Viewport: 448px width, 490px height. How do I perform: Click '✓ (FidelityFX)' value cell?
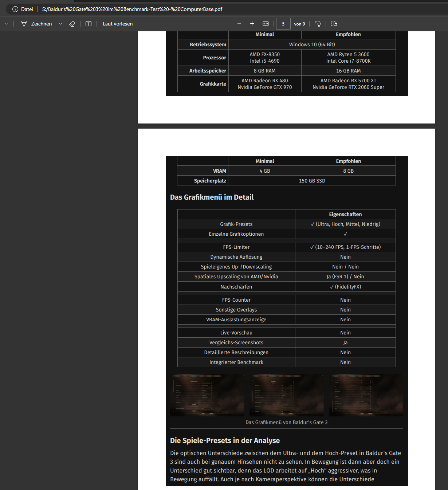(x=345, y=287)
